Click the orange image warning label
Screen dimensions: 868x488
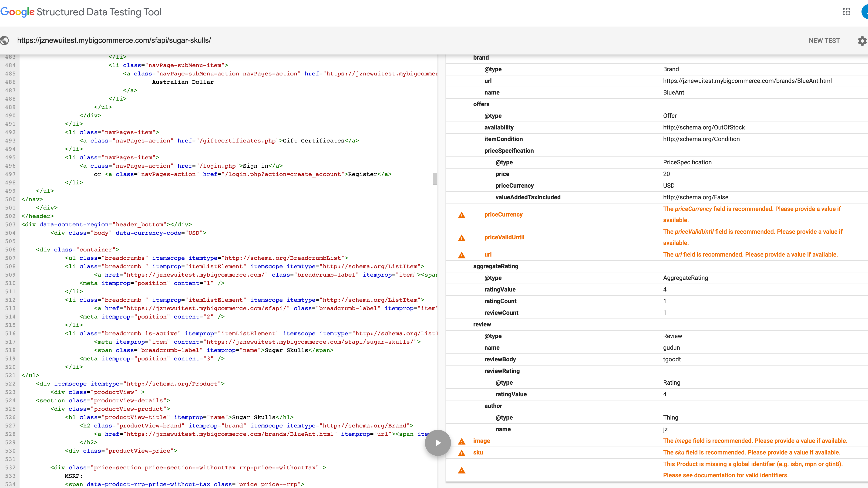coord(481,441)
